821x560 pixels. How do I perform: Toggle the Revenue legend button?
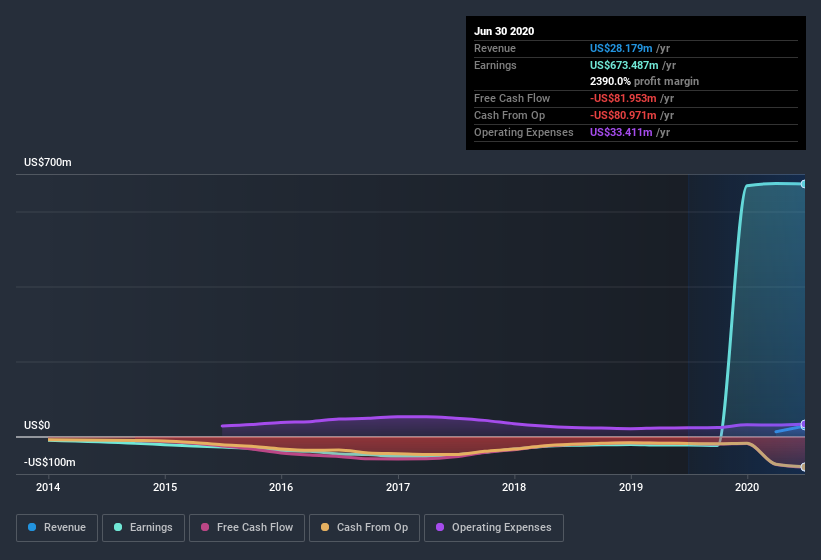tap(57, 528)
